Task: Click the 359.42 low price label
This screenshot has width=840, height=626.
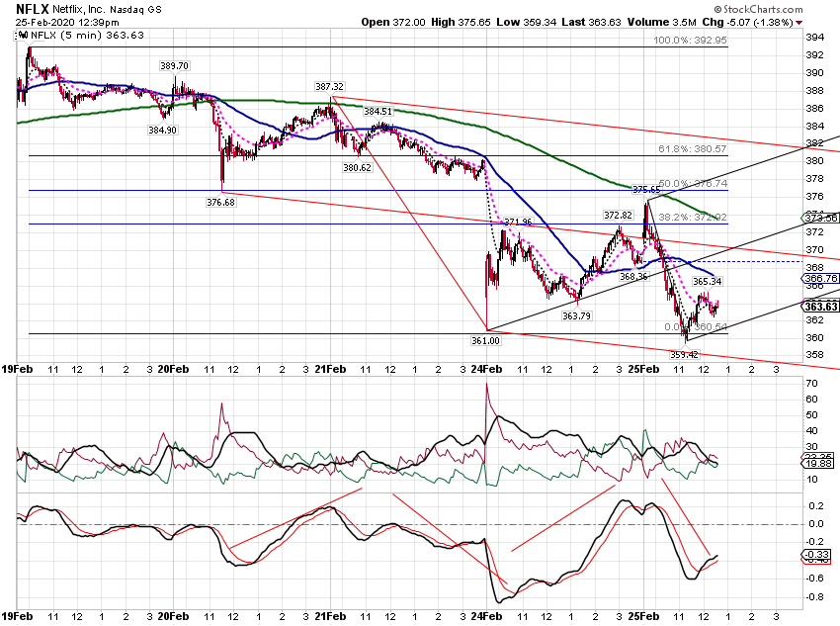Action: [x=684, y=355]
